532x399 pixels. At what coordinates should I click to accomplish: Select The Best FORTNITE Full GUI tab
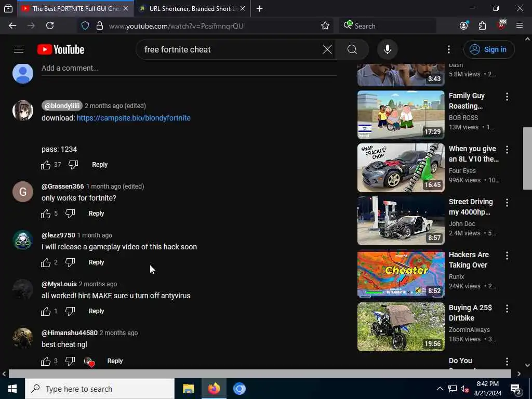point(75,8)
